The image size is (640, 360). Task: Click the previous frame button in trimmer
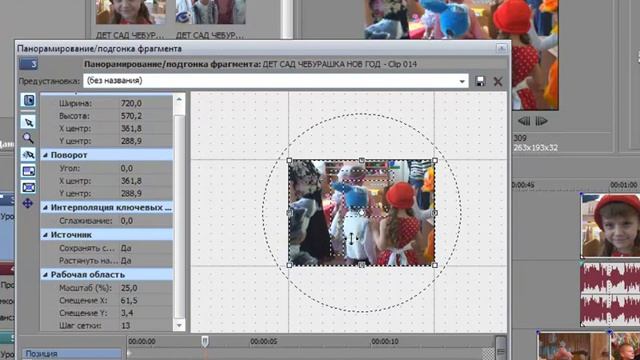pyautogui.click(x=524, y=121)
